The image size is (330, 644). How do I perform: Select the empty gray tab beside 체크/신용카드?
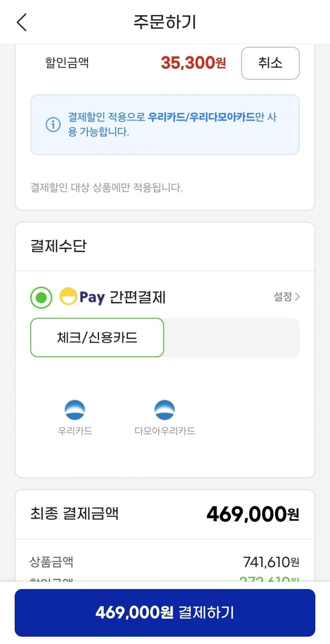click(x=232, y=338)
